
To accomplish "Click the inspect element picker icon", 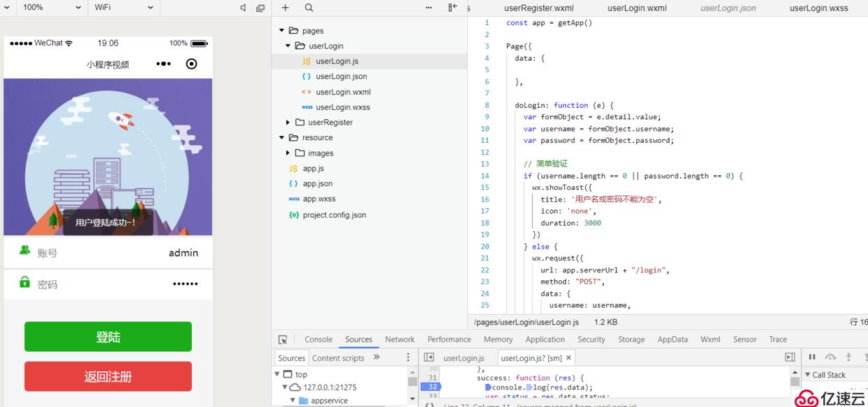I will tap(283, 339).
